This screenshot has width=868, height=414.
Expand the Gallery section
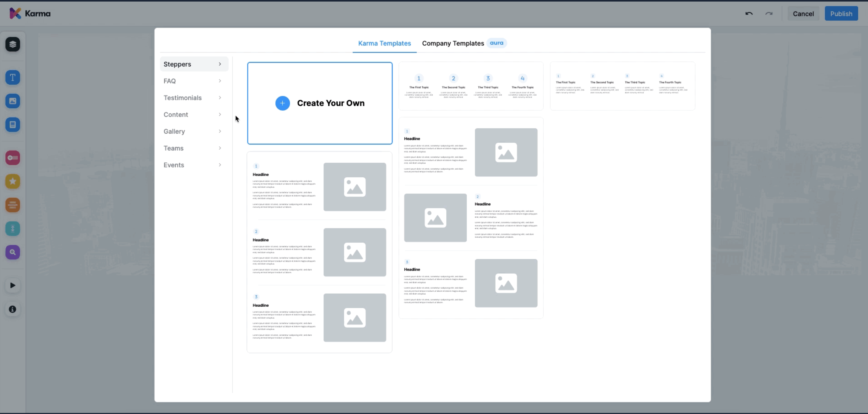point(194,131)
